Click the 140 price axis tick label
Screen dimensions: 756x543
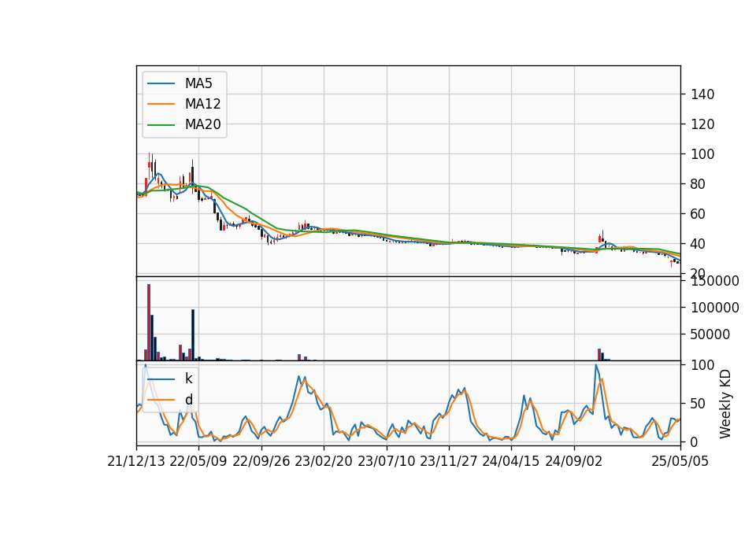(x=702, y=94)
